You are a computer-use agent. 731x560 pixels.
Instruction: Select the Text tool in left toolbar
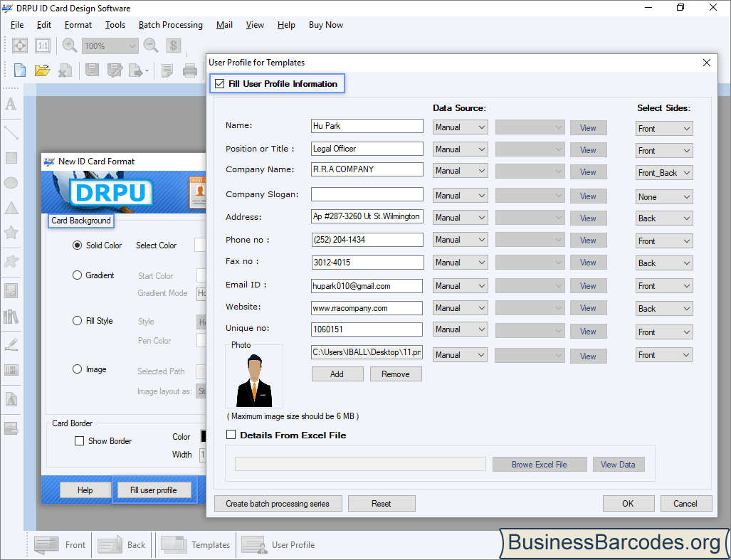point(11,104)
